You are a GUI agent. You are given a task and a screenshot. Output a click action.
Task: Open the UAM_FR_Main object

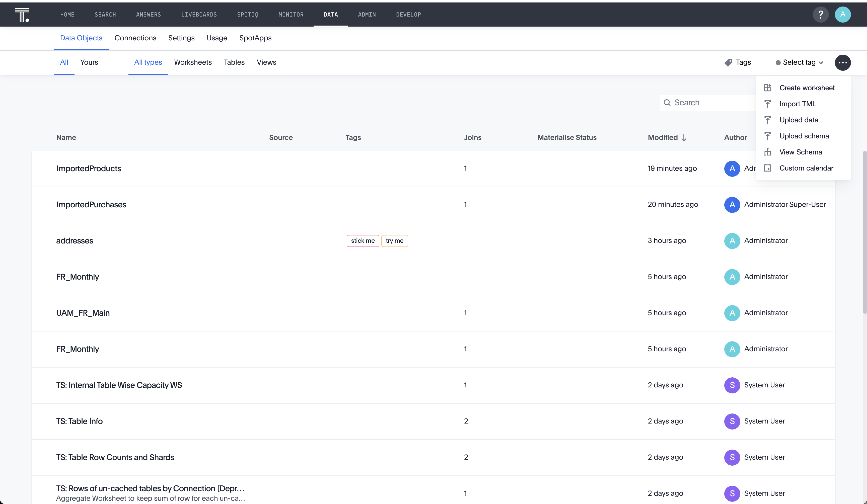tap(83, 313)
